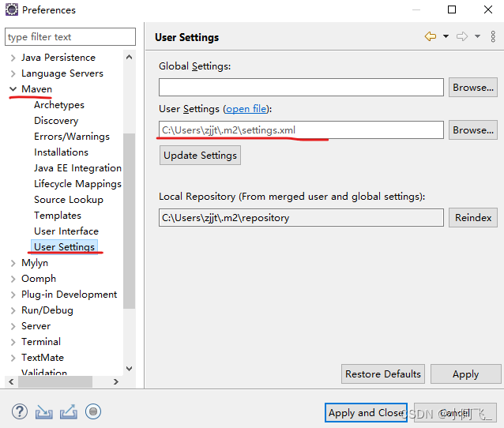The width and height of the screenshot is (504, 428).
Task: Click the Export preferences icon
Action: click(x=69, y=411)
